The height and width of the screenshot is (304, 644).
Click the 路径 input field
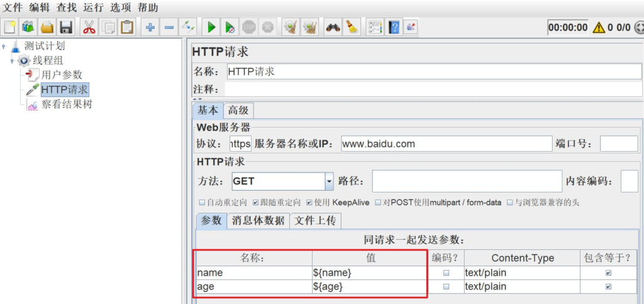[x=466, y=181]
